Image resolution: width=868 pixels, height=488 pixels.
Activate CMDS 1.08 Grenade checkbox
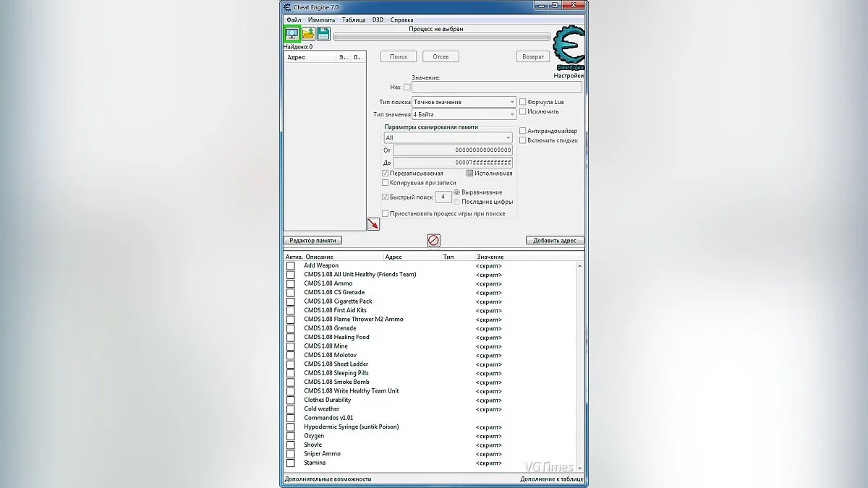point(291,328)
